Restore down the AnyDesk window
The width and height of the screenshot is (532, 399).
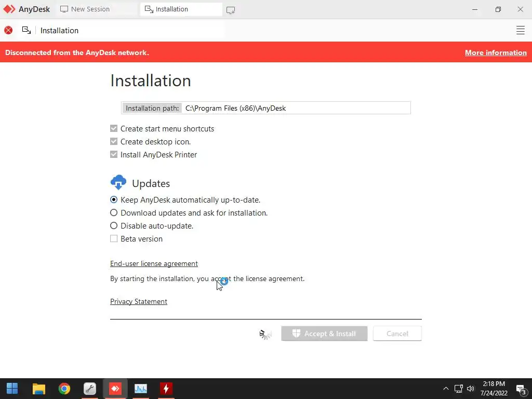498,9
